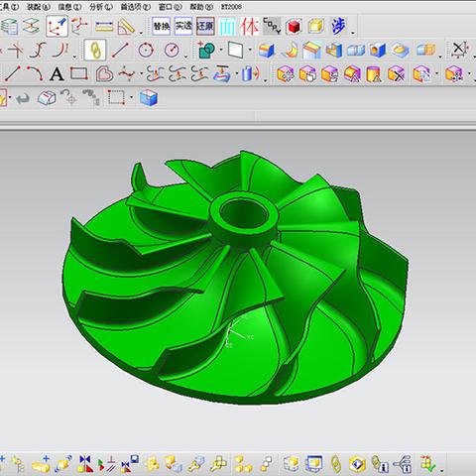Select the circle by three points tool
Viewport: 476px width, 476px height.
[x=146, y=50]
